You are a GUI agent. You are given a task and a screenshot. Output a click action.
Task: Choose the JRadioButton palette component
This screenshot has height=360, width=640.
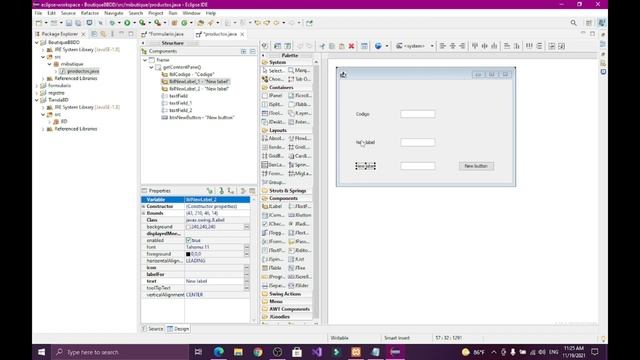coord(300,224)
